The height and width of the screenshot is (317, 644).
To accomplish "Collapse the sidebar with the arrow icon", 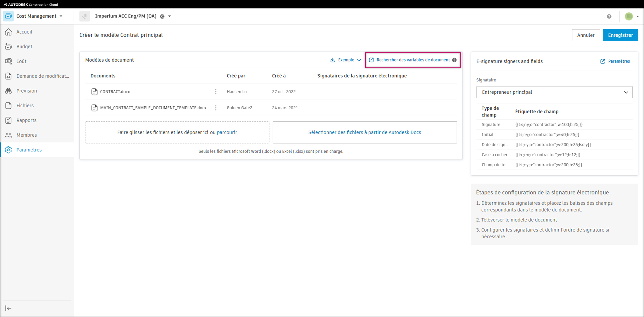I will [8, 308].
